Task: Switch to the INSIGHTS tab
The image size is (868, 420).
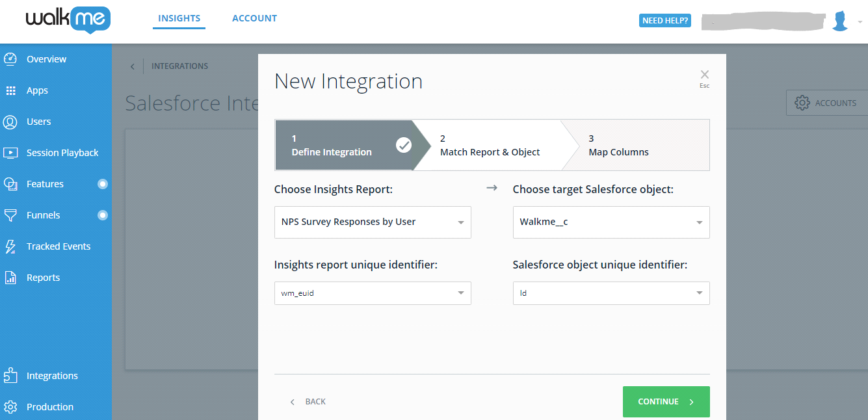Action: click(x=179, y=18)
